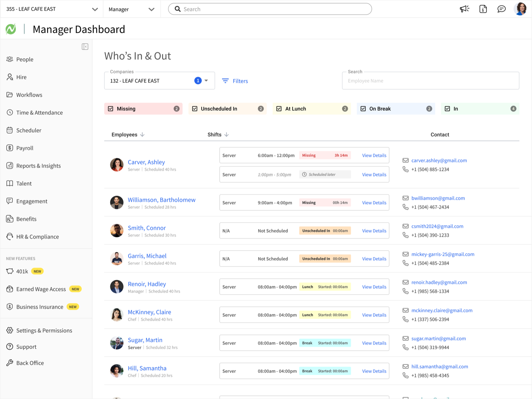Click email icon for Sugar, Martin
532x399 pixels.
(405, 338)
